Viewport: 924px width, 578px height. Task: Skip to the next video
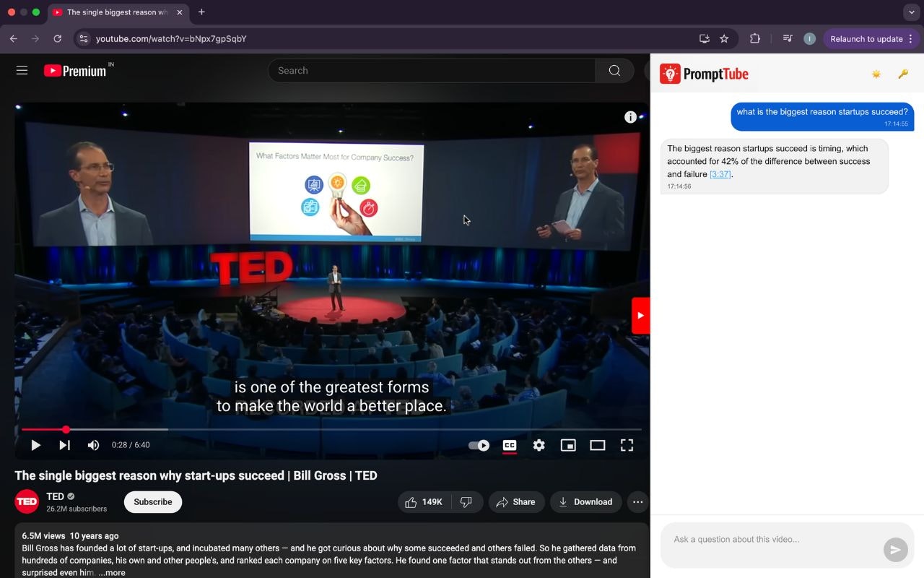64,445
